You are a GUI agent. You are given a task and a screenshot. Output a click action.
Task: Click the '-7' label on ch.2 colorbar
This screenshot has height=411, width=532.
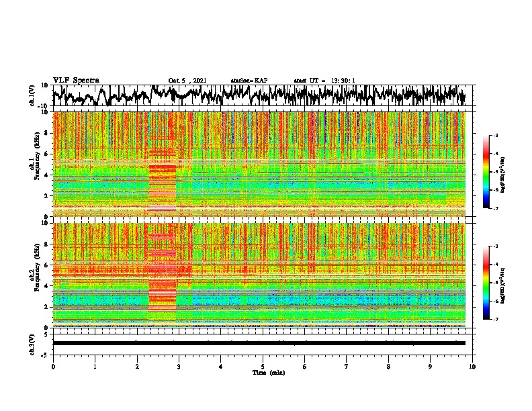pyautogui.click(x=496, y=320)
